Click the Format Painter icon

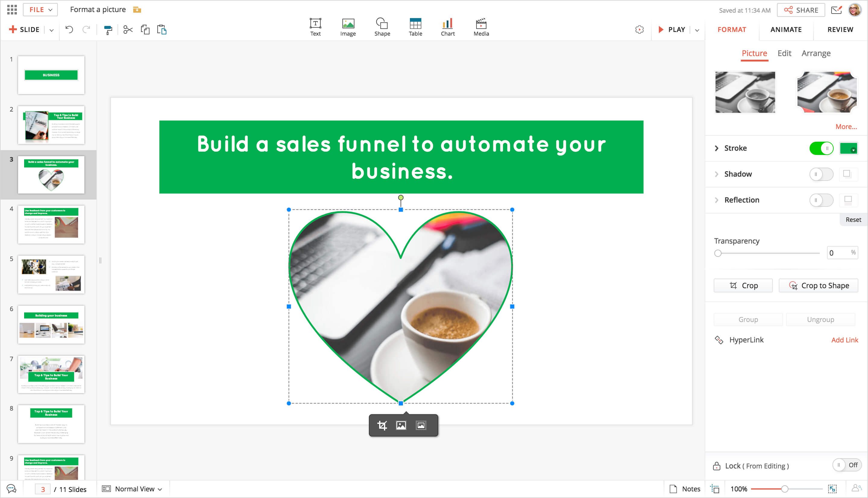pyautogui.click(x=108, y=30)
